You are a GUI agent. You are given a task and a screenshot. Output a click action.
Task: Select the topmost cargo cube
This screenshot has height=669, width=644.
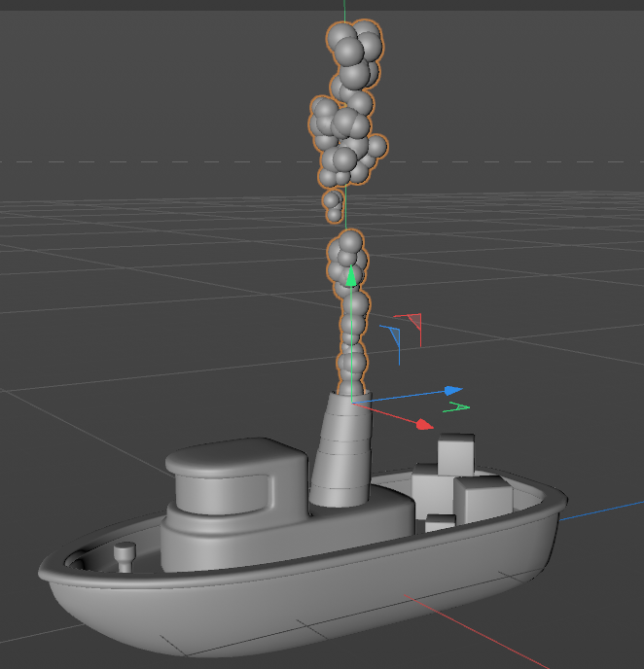(x=456, y=454)
